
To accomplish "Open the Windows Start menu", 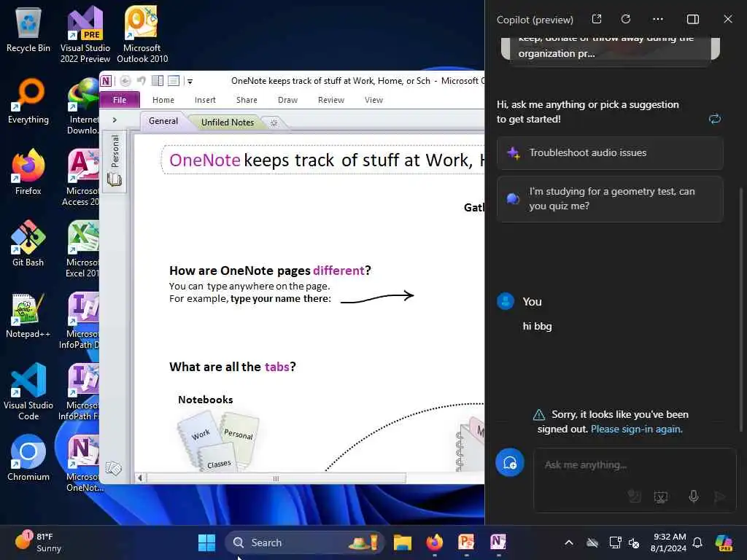I will 206,542.
